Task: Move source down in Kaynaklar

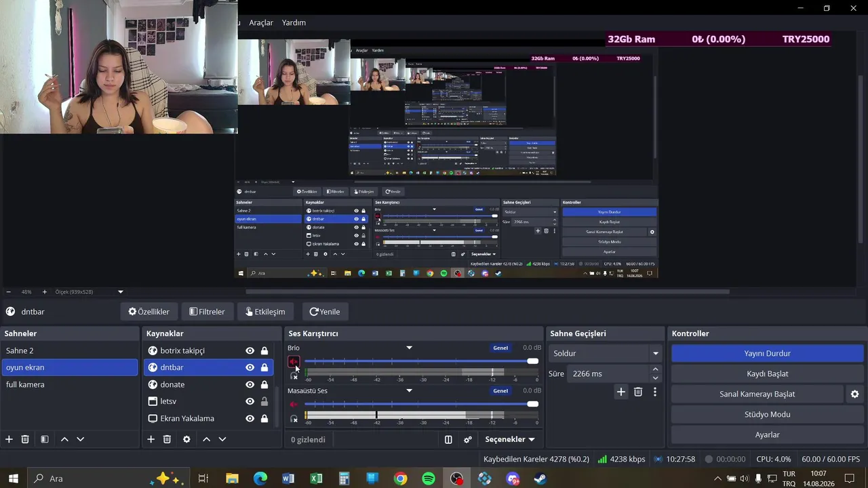Action: click(x=222, y=439)
